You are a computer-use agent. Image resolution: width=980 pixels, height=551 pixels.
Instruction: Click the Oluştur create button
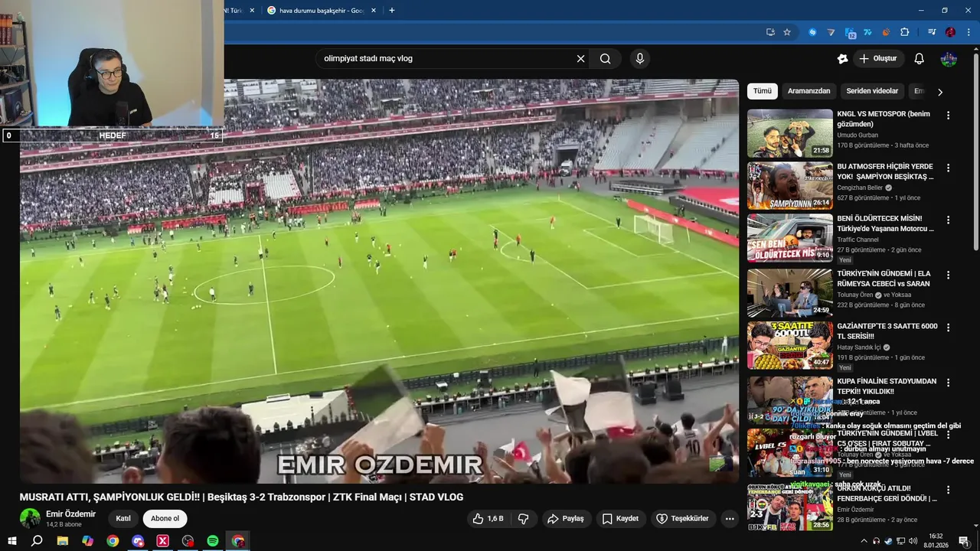(x=878, y=59)
